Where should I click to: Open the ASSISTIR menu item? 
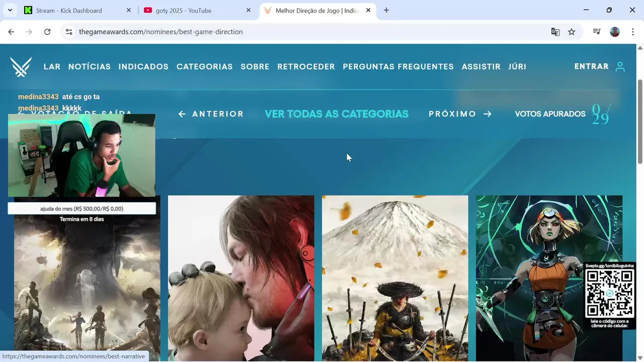(x=481, y=66)
